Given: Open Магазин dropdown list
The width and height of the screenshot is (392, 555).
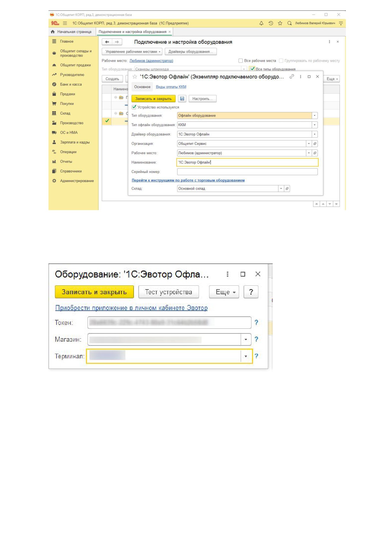Looking at the screenshot, I should click(x=246, y=339).
